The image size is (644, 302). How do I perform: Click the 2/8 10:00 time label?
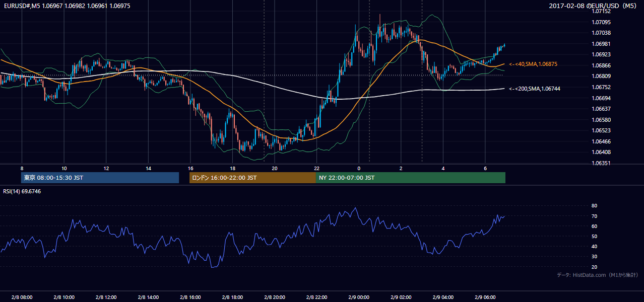(64, 297)
